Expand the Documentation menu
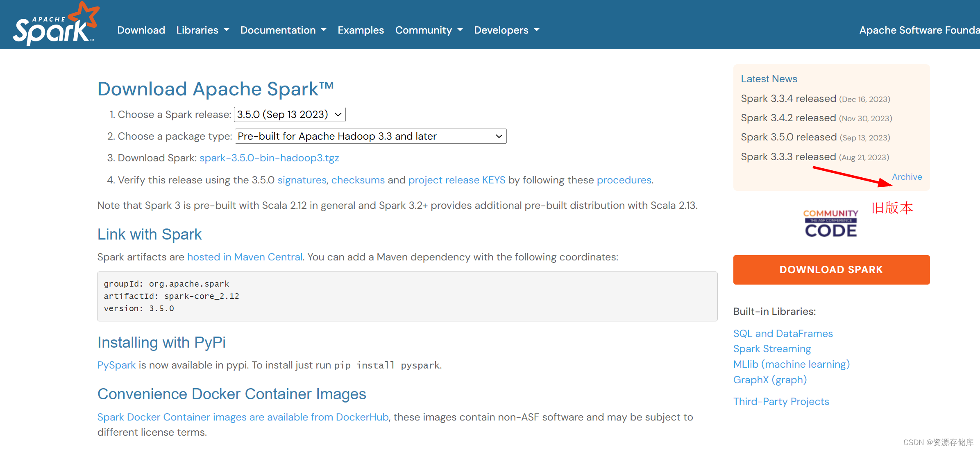The image size is (980, 450). point(283,30)
